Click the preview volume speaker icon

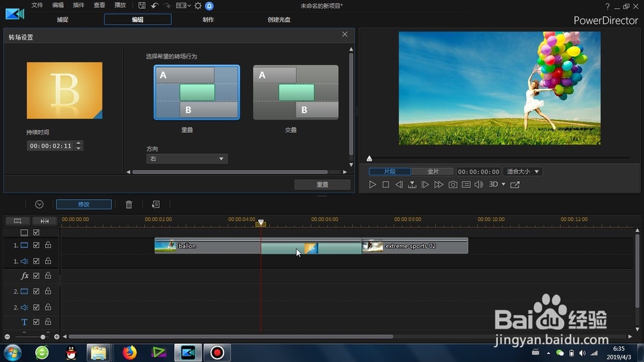click(479, 184)
